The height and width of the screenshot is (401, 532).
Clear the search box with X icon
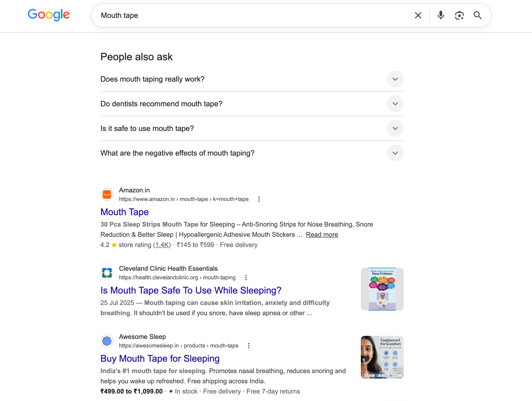coord(418,15)
